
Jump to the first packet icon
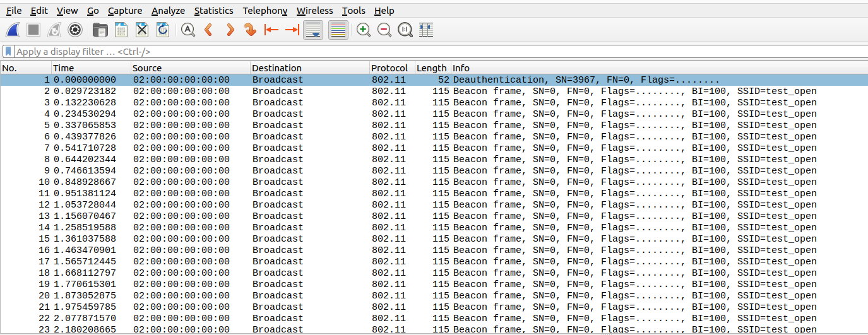(271, 30)
